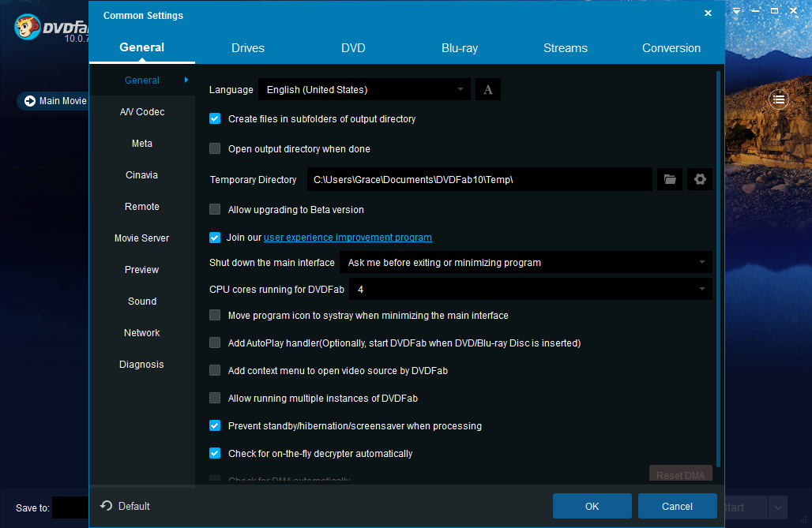Select Remote in the sidebar
Screen dimensions: 812x528
coord(142,207)
